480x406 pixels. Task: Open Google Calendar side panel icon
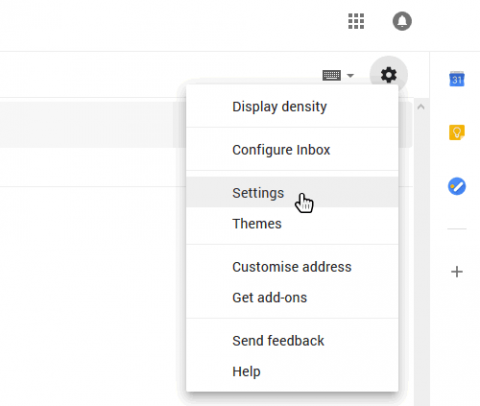[x=457, y=79]
